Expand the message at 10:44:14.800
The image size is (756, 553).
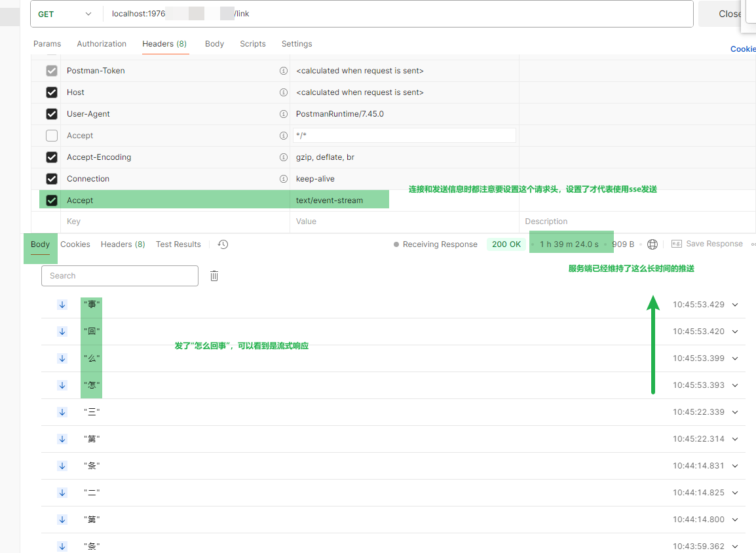(735, 520)
